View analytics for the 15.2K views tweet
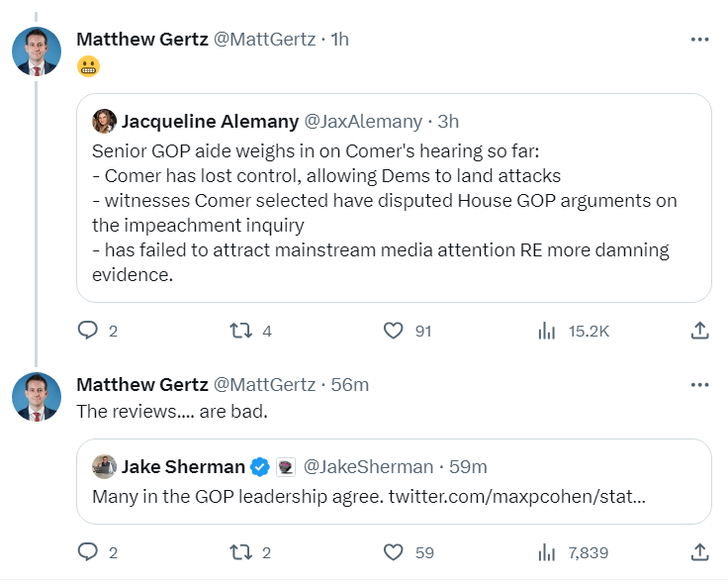This screenshot has height=584, width=728. [546, 331]
